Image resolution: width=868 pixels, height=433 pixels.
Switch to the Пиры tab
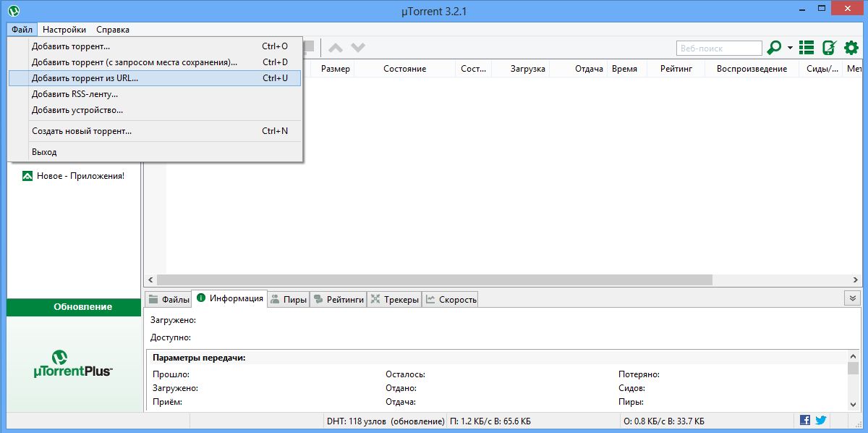pyautogui.click(x=289, y=299)
